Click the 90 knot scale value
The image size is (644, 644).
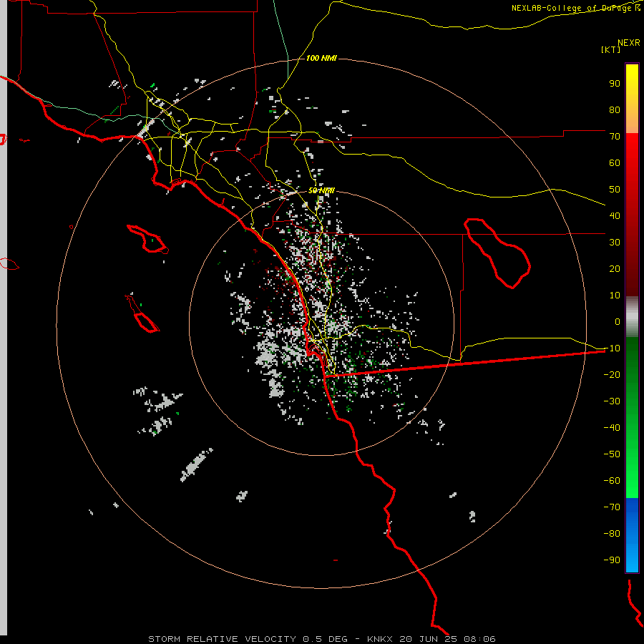coord(615,84)
